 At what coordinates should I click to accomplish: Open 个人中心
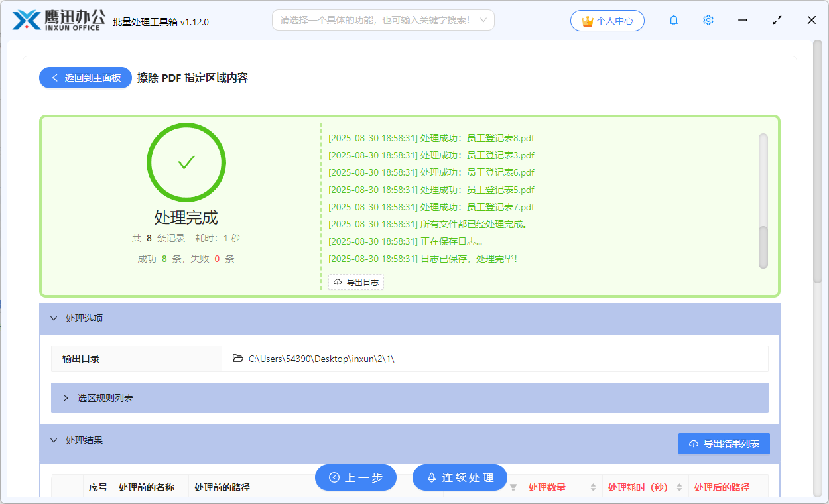607,21
